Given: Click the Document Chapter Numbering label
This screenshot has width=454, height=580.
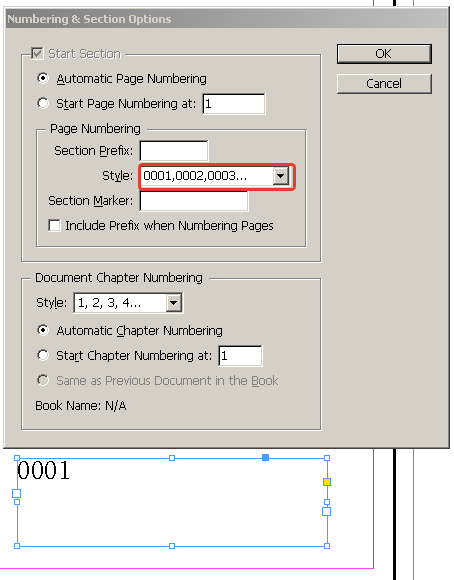Looking at the screenshot, I should pos(119,278).
